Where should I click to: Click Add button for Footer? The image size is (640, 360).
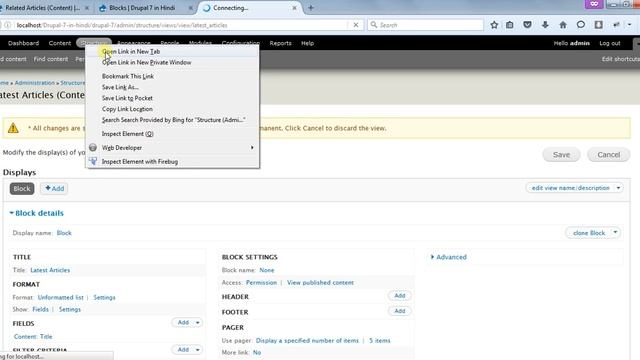coord(400,311)
